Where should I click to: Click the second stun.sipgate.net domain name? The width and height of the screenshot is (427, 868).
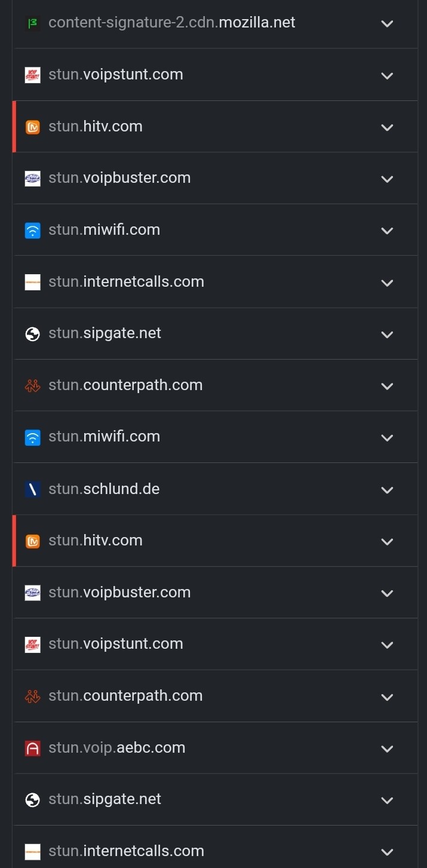tap(105, 799)
